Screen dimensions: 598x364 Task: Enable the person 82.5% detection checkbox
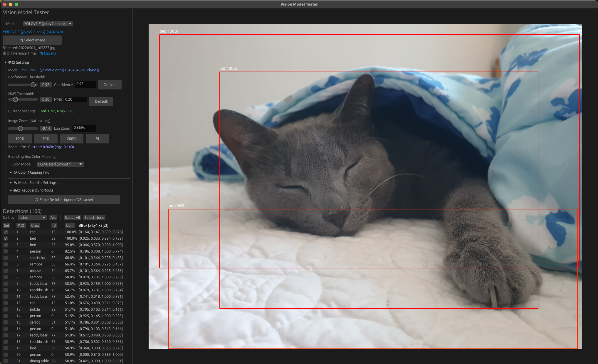click(6, 251)
